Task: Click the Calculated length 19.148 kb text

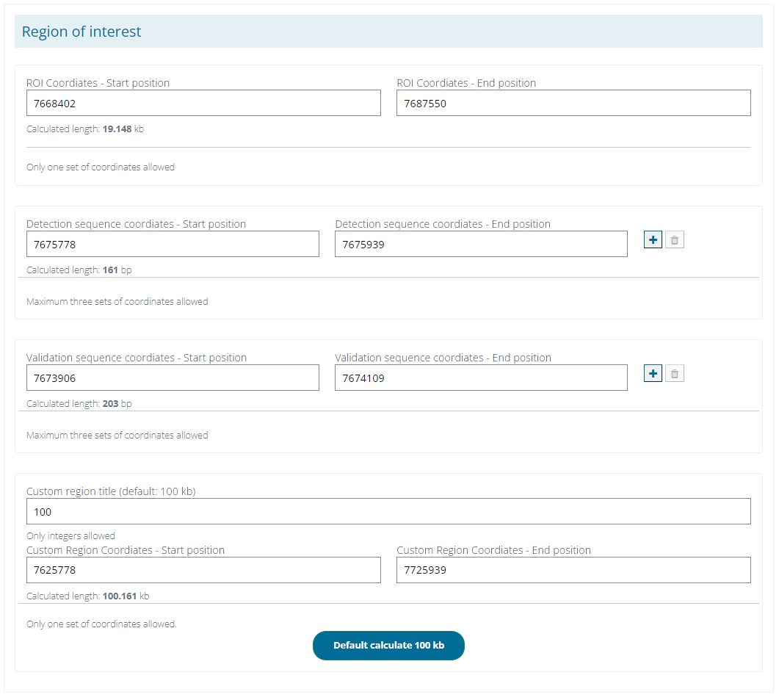Action: click(x=84, y=129)
